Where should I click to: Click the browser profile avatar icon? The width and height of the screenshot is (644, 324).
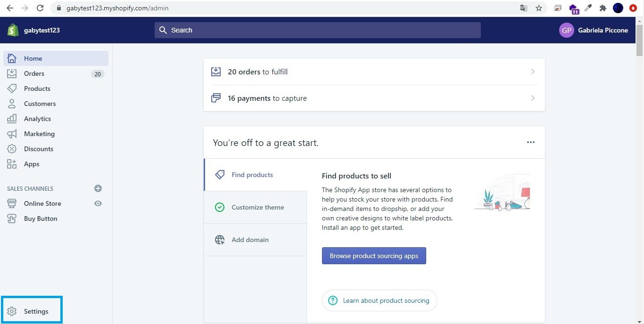[x=618, y=8]
